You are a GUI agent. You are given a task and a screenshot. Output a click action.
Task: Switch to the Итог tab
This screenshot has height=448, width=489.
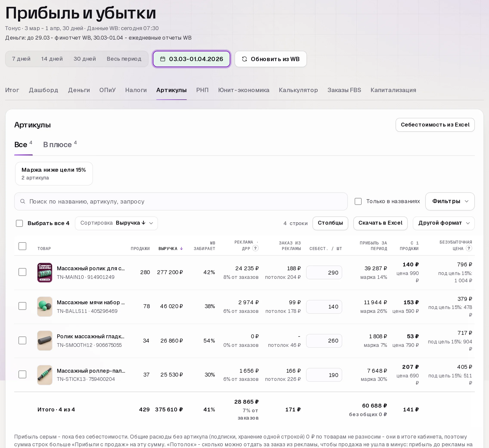coord(12,90)
